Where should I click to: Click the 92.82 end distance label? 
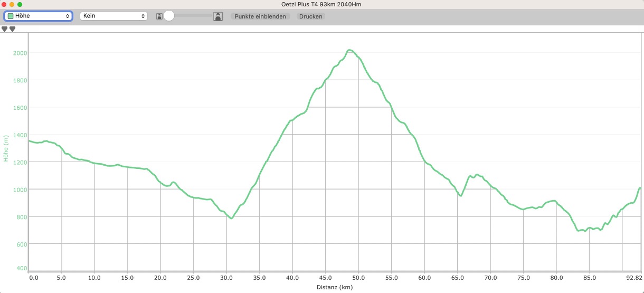coord(634,278)
